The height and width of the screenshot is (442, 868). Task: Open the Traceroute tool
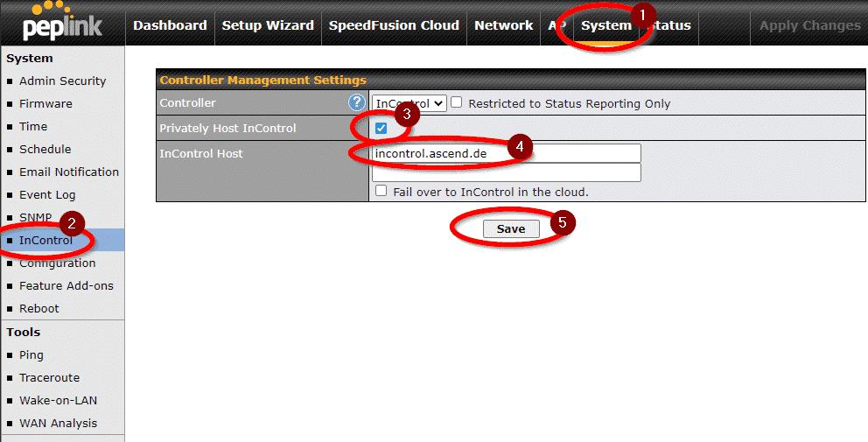click(x=50, y=378)
